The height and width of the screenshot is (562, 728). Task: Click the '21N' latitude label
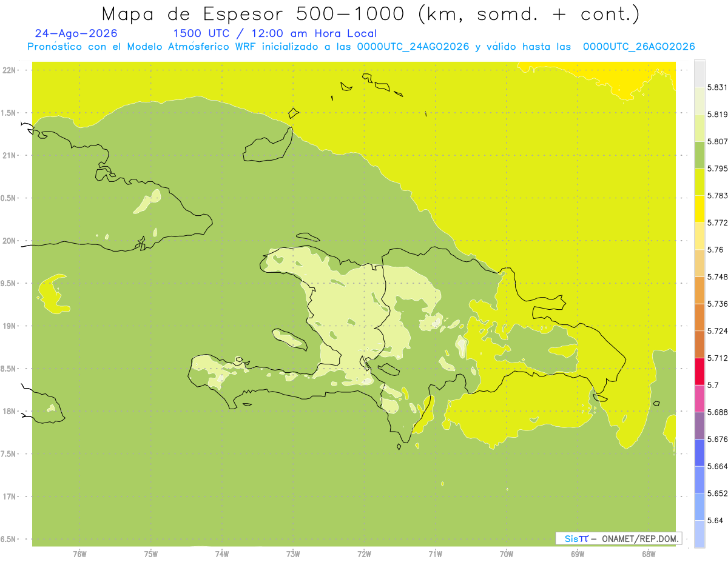pos(9,155)
